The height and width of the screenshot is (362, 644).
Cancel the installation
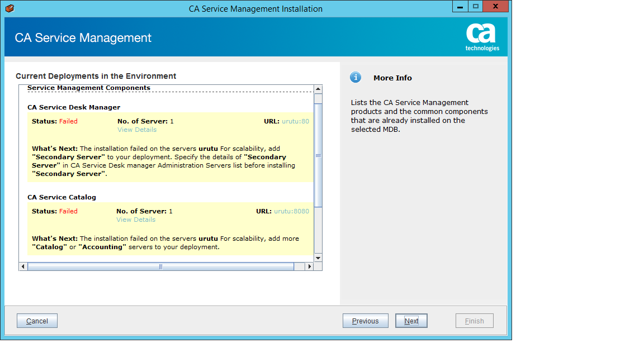coord(36,321)
